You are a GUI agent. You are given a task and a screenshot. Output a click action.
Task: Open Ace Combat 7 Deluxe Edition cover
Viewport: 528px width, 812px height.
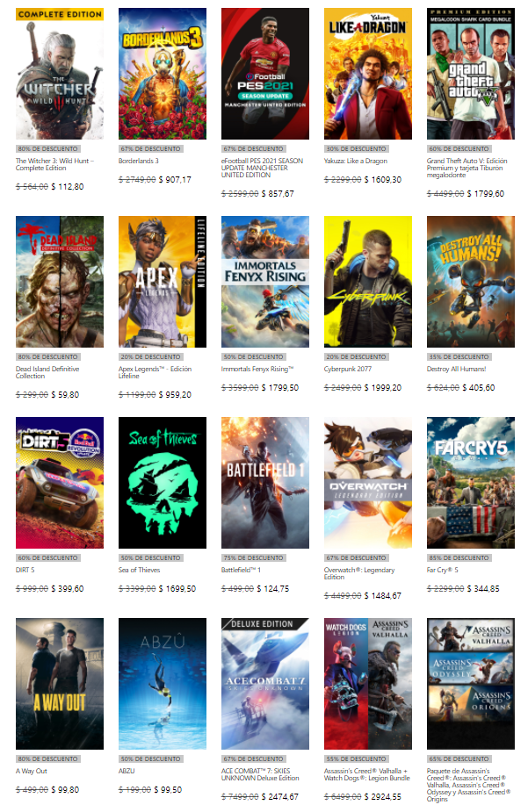tap(264, 683)
